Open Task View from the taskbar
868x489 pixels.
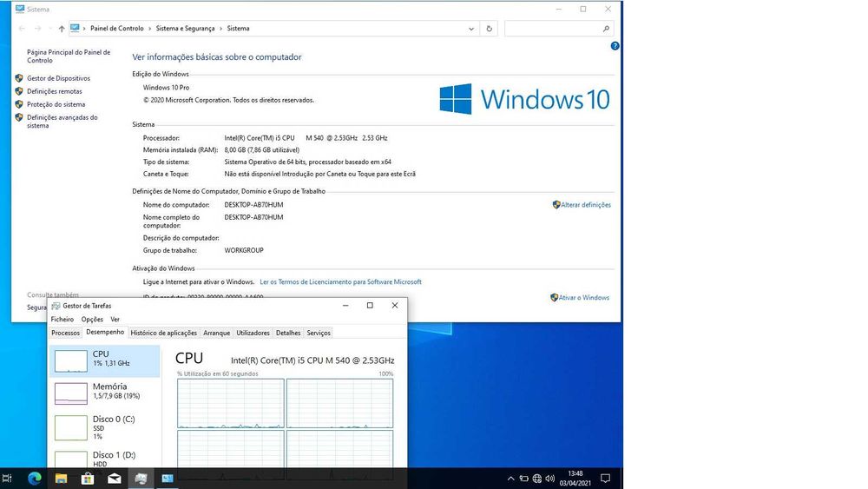(7, 479)
